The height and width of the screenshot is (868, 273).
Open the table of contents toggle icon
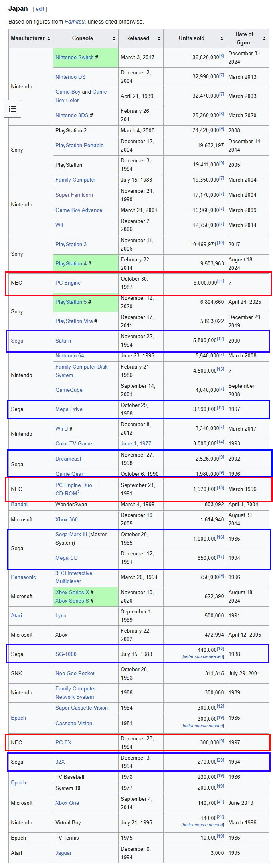(x=12, y=109)
